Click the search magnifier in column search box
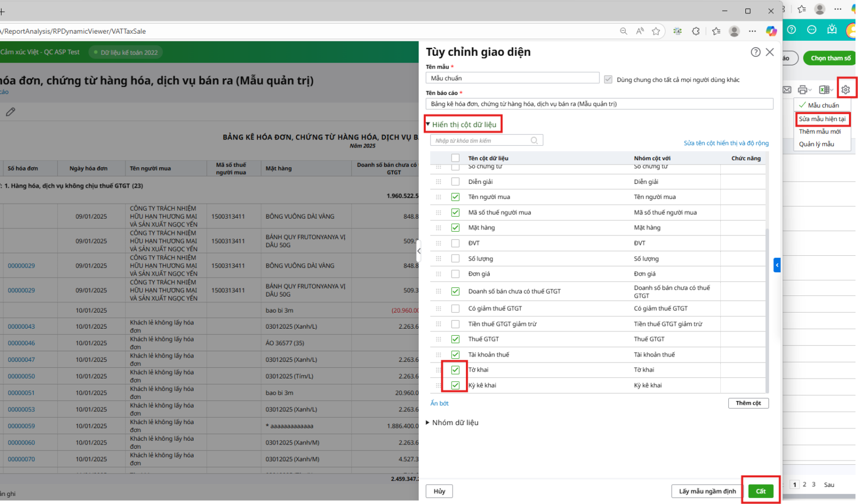Viewport: 858px width, 504px height. (x=534, y=140)
